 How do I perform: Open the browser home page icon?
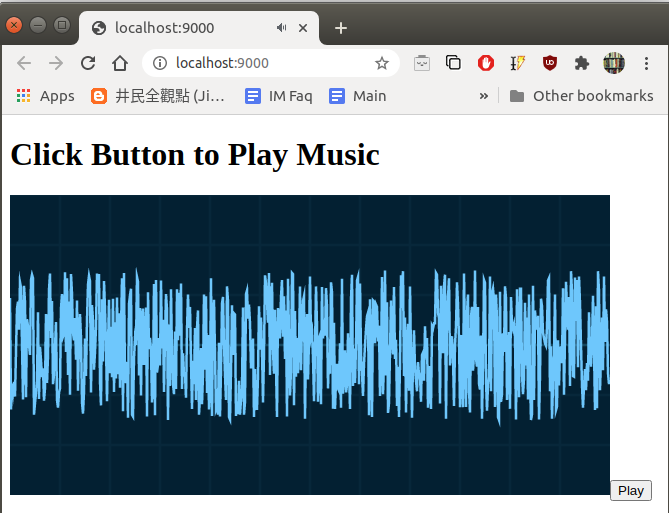click(120, 63)
